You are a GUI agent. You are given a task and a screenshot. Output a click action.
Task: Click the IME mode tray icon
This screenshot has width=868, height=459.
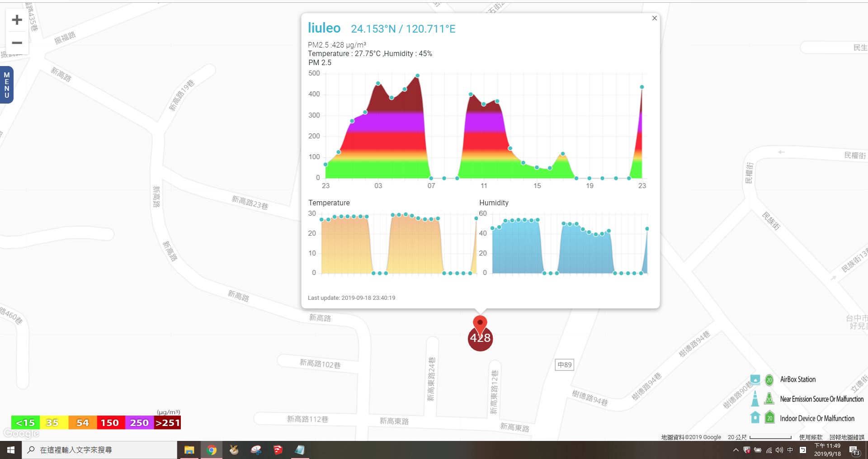point(803,450)
